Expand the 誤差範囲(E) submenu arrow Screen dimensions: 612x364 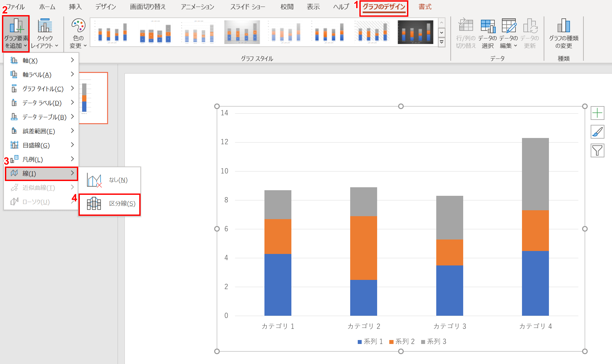[x=72, y=131]
